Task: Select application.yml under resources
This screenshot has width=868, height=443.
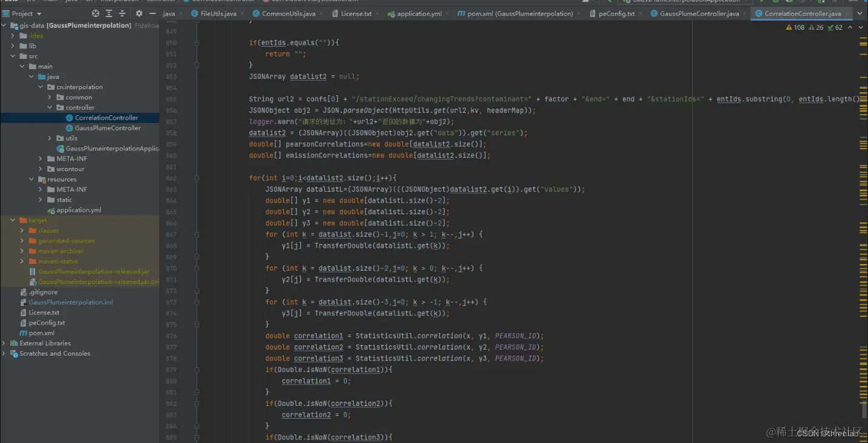Action: click(79, 210)
